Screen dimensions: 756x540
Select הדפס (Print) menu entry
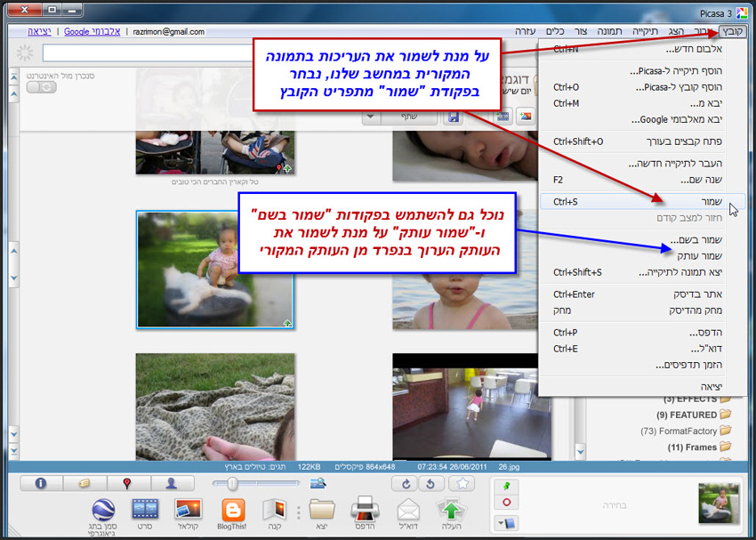pos(643,333)
